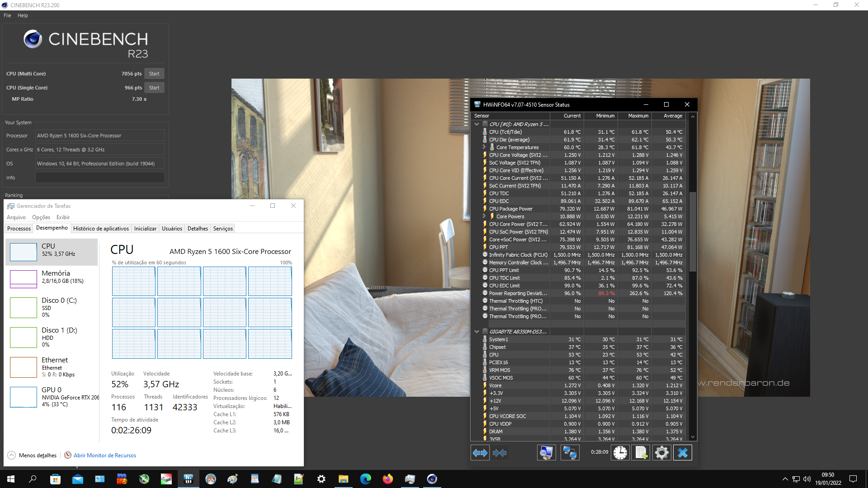Start the CPU Multi Core test

(x=154, y=74)
